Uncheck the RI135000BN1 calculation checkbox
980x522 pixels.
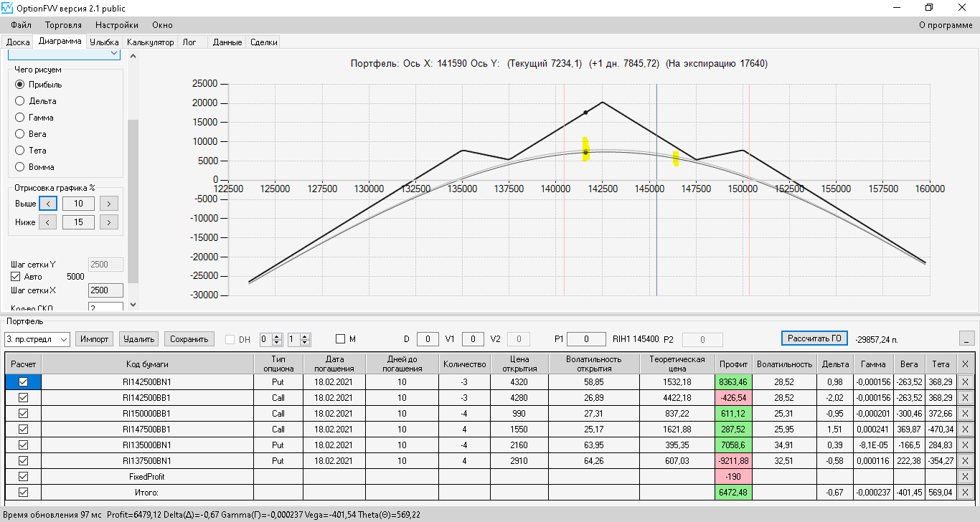click(23, 445)
